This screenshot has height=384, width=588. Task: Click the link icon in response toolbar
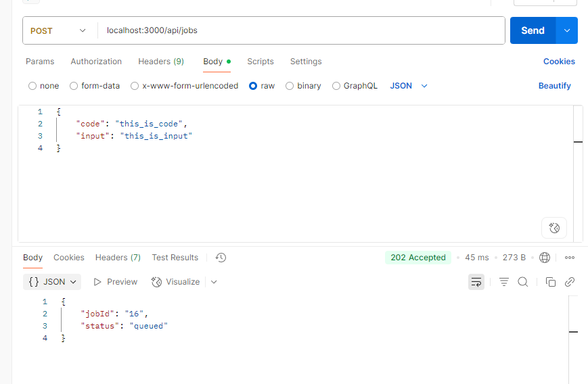570,282
